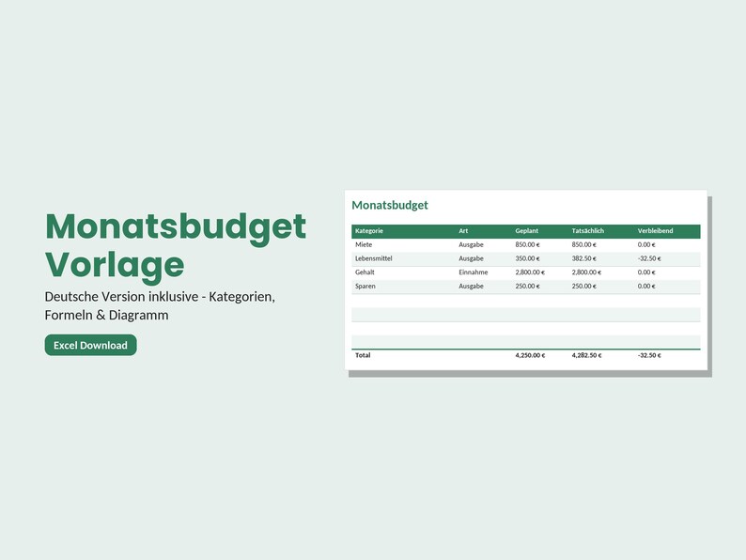Screen dimensions: 746x560
Task: Click the Sparen category cell
Action: [x=365, y=286]
